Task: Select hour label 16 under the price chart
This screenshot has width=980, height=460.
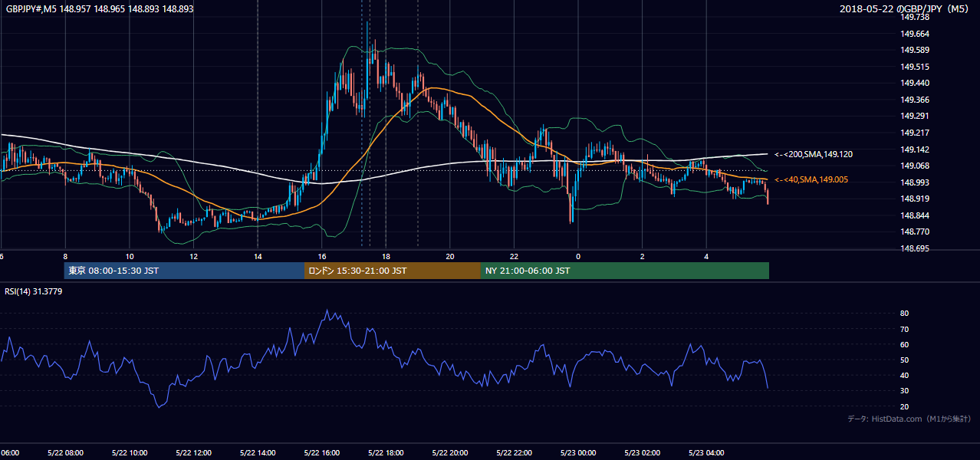Action: pos(322,256)
